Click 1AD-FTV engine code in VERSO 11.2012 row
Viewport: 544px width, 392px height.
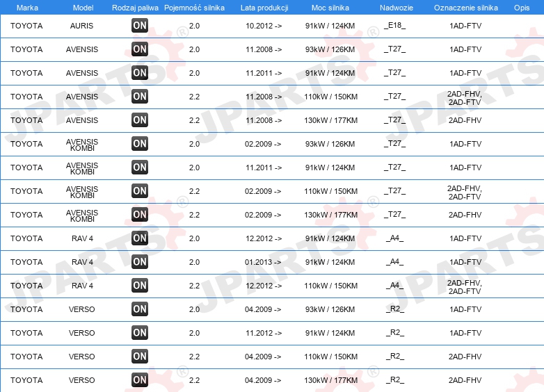465,333
